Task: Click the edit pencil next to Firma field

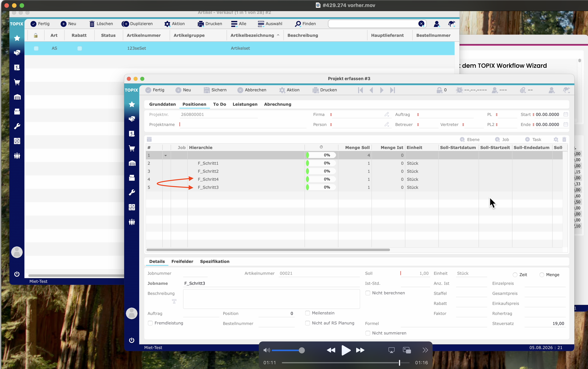Action: (x=387, y=114)
